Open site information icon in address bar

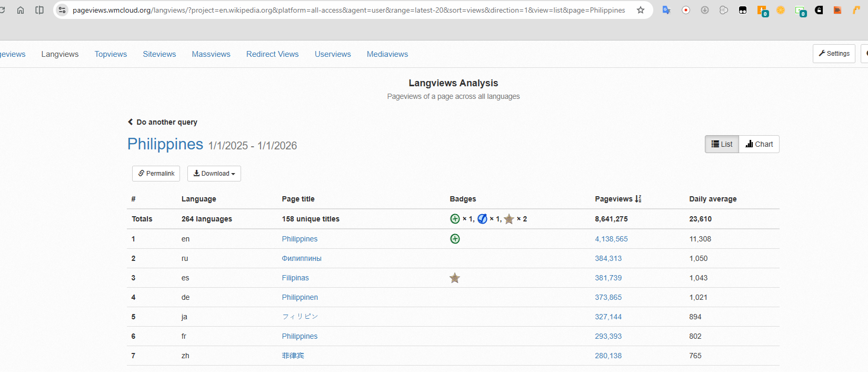click(x=62, y=10)
